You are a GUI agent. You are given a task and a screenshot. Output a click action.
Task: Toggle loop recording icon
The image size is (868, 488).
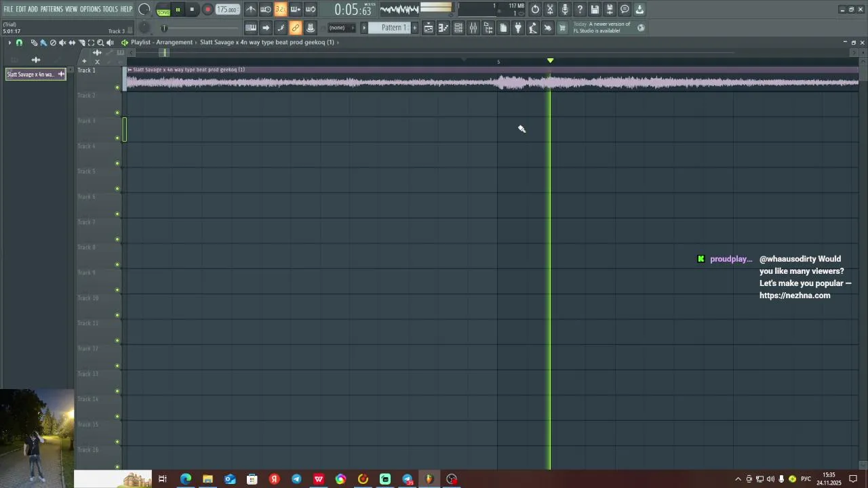pos(311,9)
